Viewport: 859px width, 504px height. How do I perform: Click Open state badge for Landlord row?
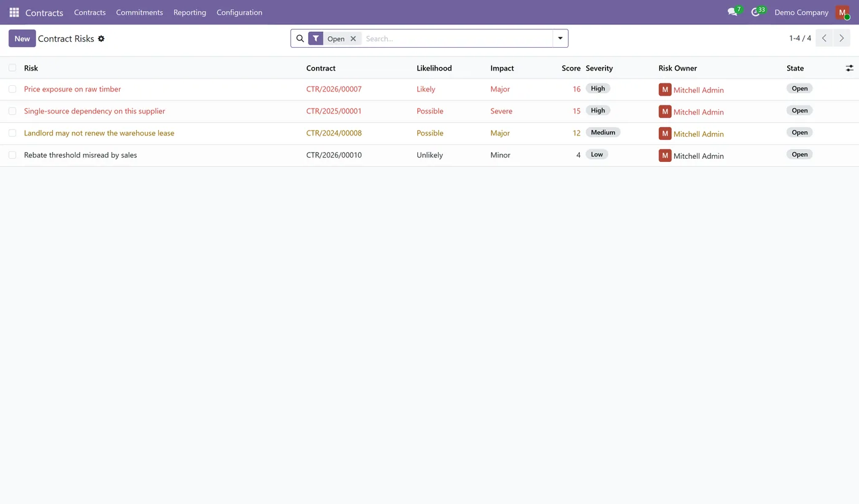point(799,132)
